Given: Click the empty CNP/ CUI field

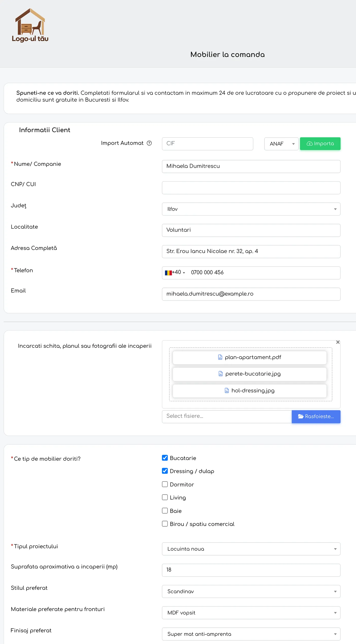Looking at the screenshot, I should pyautogui.click(x=251, y=188).
